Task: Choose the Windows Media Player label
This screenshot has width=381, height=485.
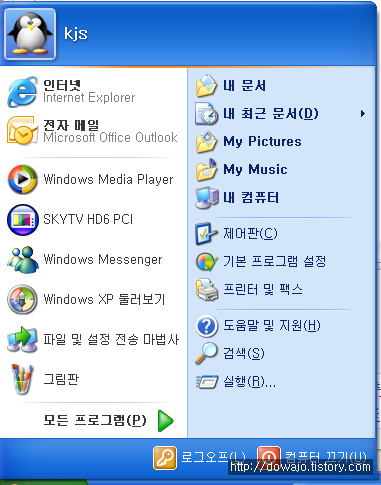Action: tap(108, 179)
